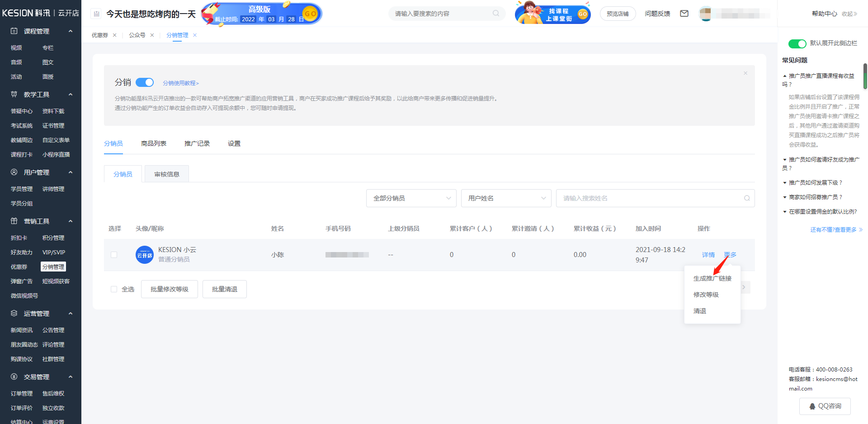The height and width of the screenshot is (424, 868).
Task: Collapse the help sidebar via 收起
Action: tap(849, 14)
